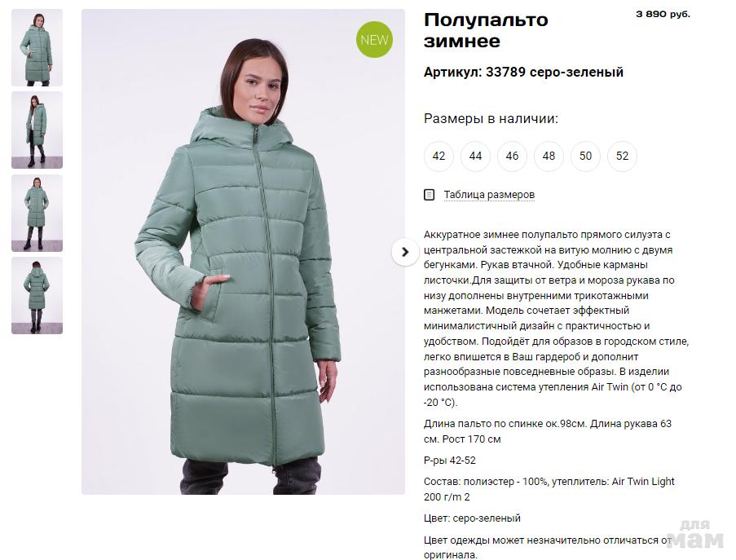Viewport: 736px width, 560px height.
Task: Choose size 48
Action: point(549,156)
